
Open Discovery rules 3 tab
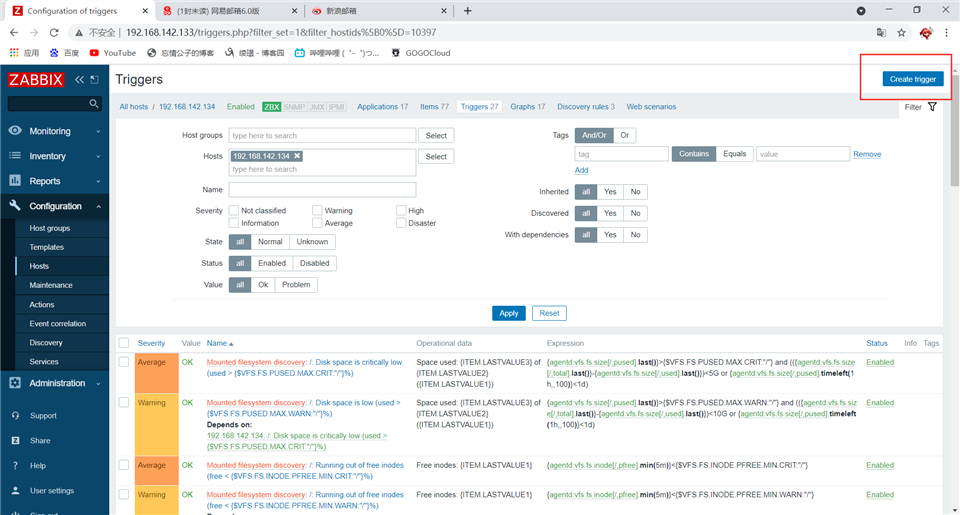click(x=586, y=107)
